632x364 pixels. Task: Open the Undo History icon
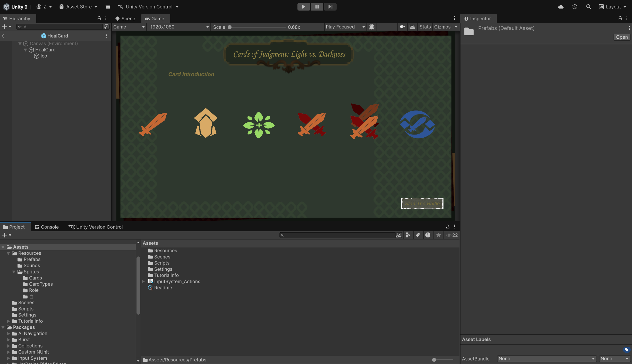point(575,7)
